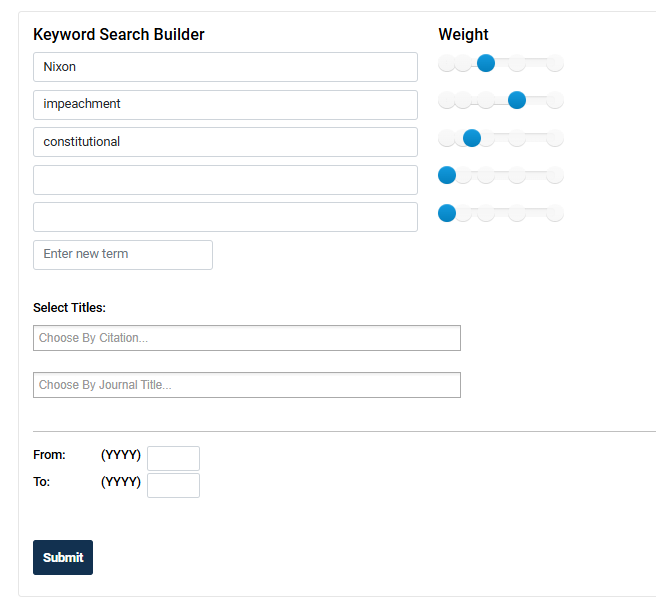Set impeachment weight to the leftmost stop

tap(447, 100)
